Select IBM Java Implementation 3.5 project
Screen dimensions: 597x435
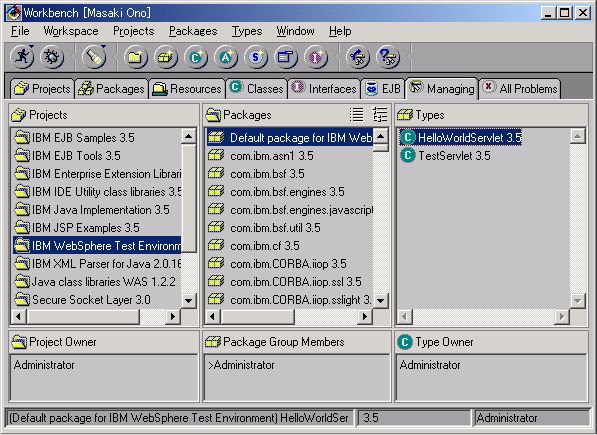[97, 209]
